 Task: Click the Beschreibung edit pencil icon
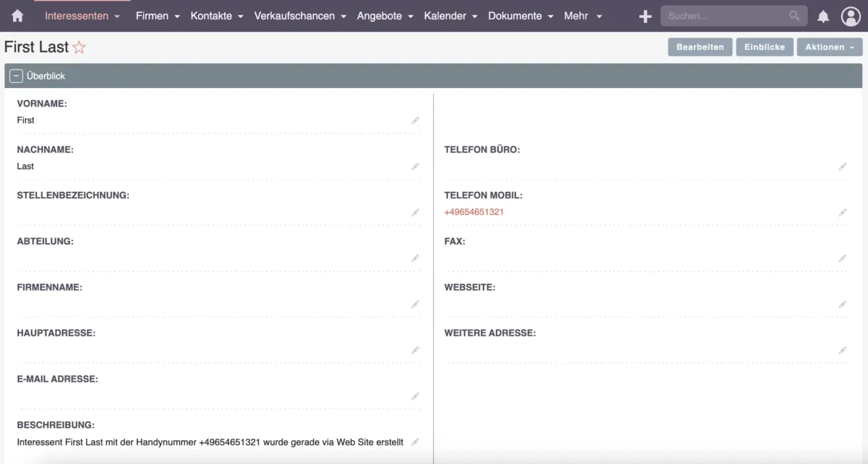416,442
